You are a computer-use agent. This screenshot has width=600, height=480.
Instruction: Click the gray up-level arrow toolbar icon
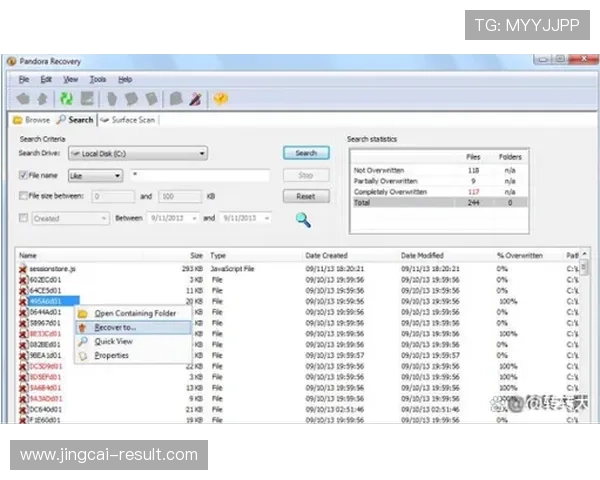coord(42,99)
